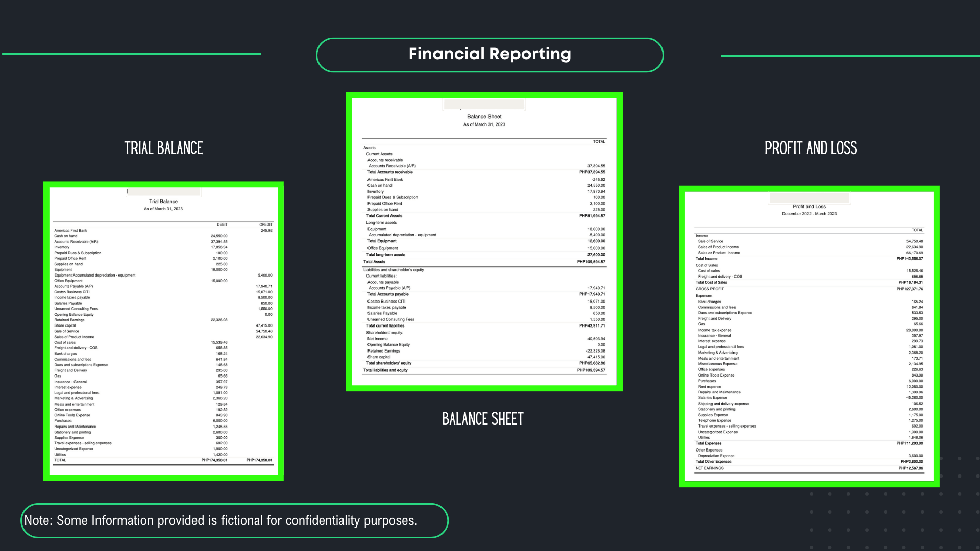Viewport: 980px width, 551px height.
Task: Click the trial balance TOTAL row
Action: tap(163, 460)
